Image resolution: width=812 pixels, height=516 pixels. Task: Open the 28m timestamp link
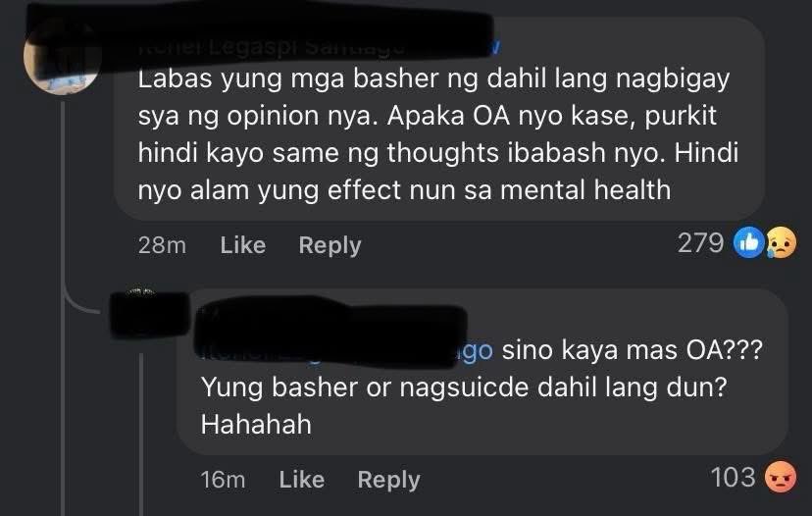click(x=162, y=245)
